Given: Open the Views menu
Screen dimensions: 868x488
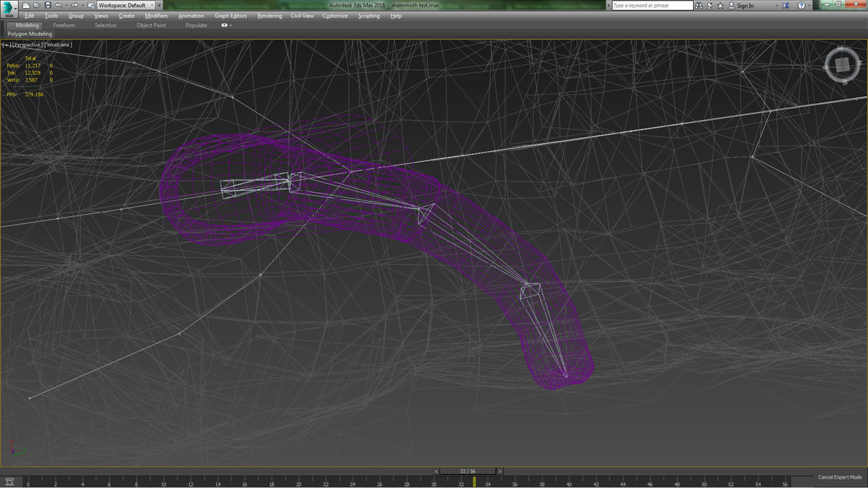Looking at the screenshot, I should click(x=101, y=16).
